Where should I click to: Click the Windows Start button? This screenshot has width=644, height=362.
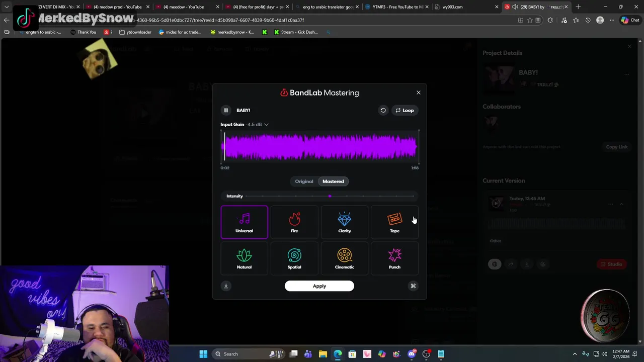click(x=203, y=354)
